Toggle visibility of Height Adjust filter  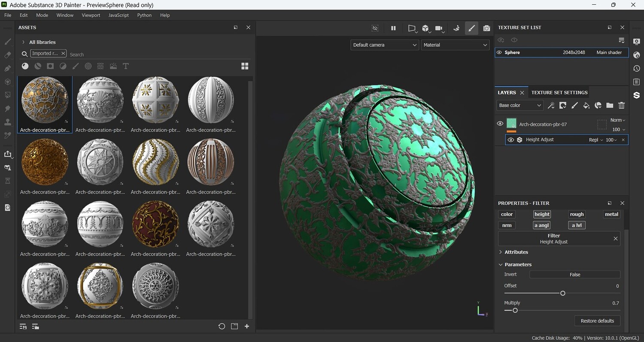point(511,139)
